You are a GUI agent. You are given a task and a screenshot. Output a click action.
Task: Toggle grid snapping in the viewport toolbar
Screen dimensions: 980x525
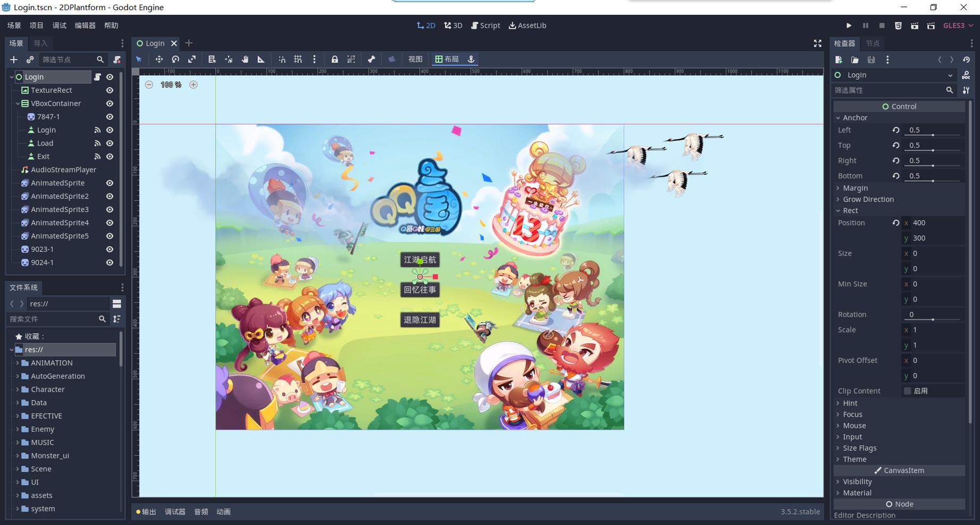(298, 60)
